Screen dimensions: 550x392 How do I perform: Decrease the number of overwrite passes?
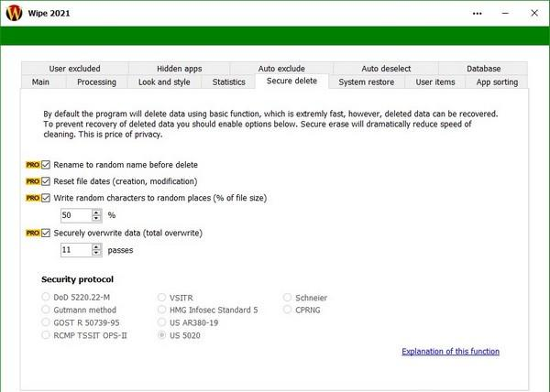click(96, 253)
